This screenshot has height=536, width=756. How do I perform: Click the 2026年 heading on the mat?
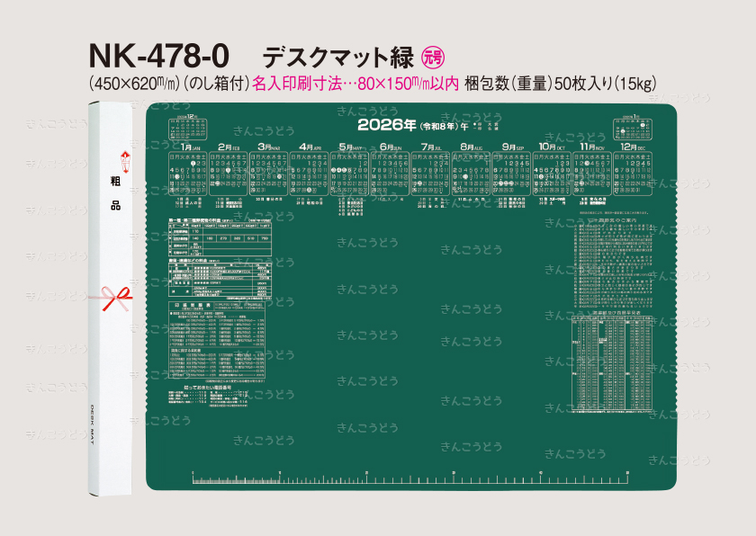click(387, 125)
